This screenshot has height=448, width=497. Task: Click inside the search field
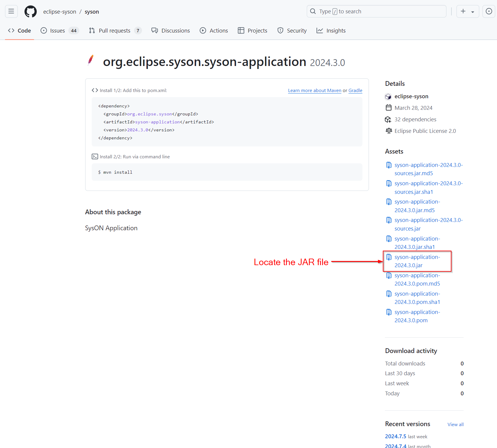pos(376,11)
